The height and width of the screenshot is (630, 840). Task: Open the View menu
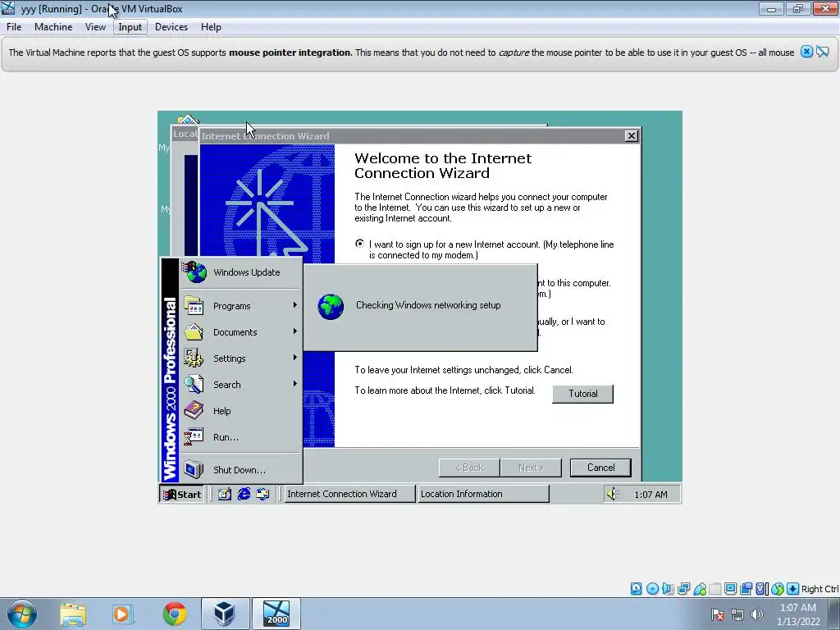tap(95, 27)
